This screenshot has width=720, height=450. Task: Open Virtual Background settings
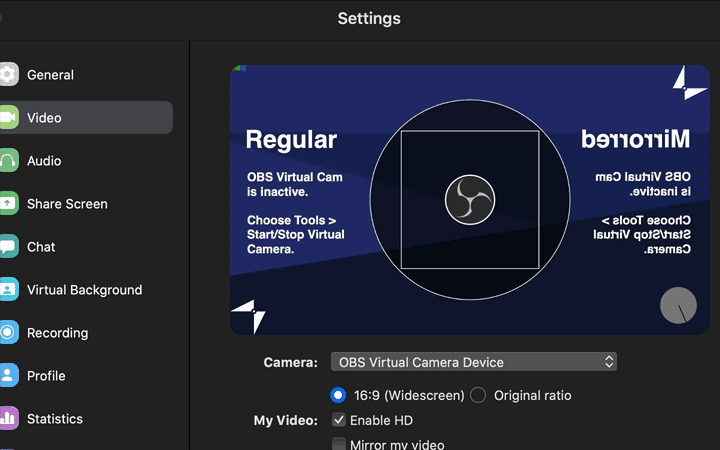[x=84, y=290]
